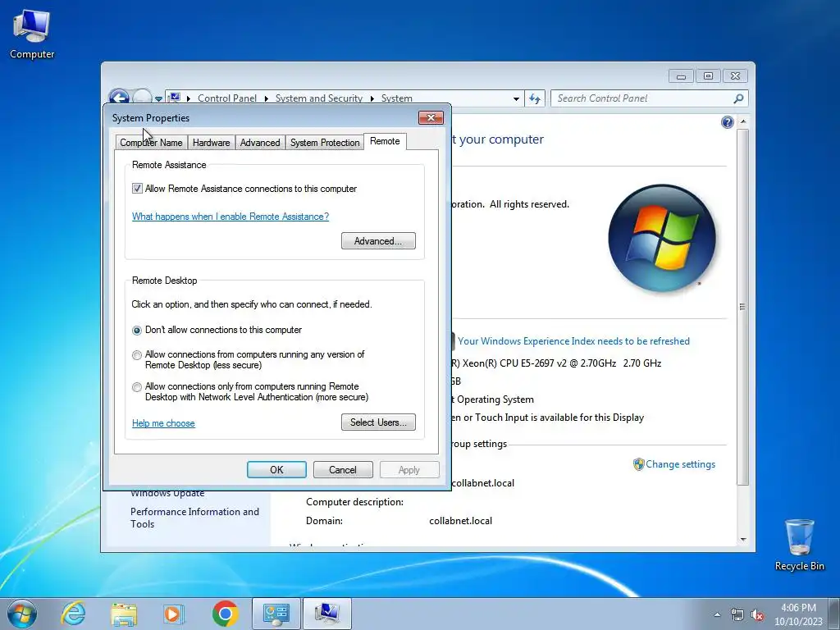Click the System and Security breadcrumb
The height and width of the screenshot is (630, 840).
point(319,98)
